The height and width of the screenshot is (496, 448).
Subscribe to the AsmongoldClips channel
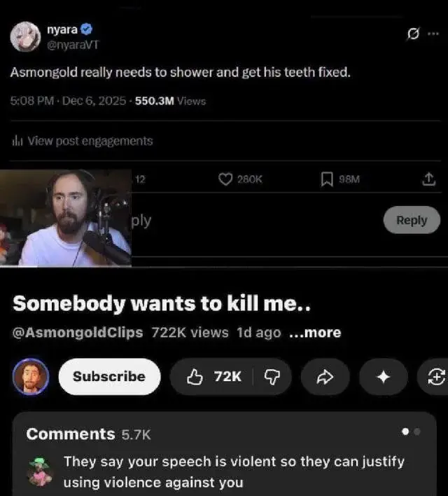[x=109, y=376]
